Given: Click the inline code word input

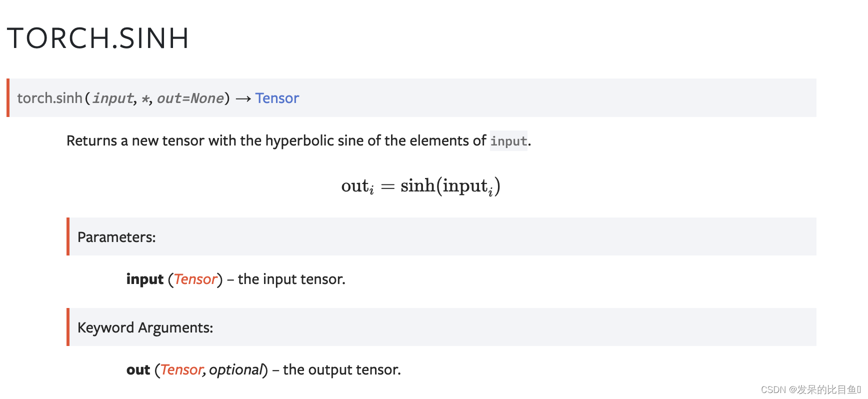Looking at the screenshot, I should pos(508,141).
